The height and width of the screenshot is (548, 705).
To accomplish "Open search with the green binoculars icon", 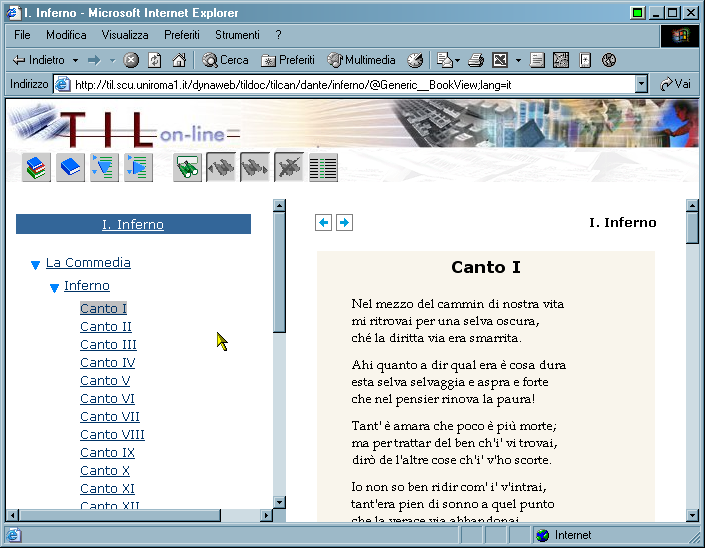I will pyautogui.click(x=187, y=167).
